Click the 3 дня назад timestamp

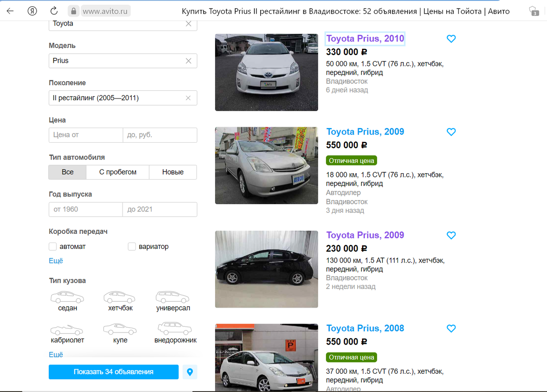[x=345, y=211]
